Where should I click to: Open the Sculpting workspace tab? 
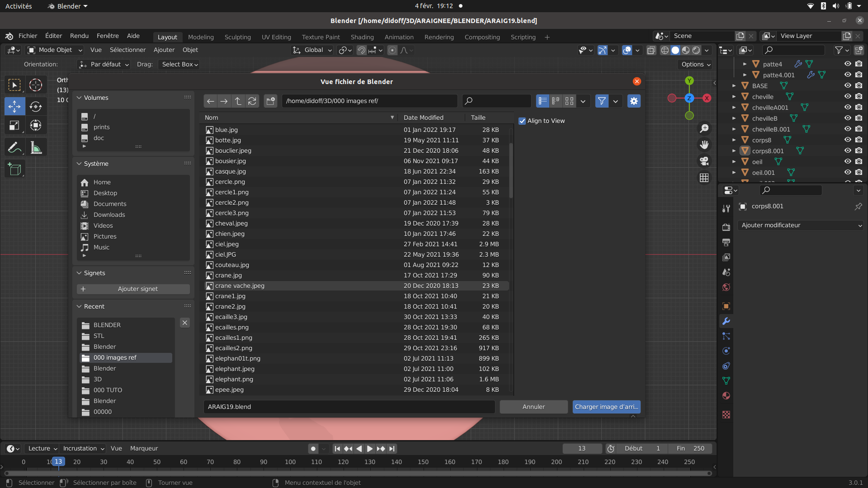tap(237, 37)
